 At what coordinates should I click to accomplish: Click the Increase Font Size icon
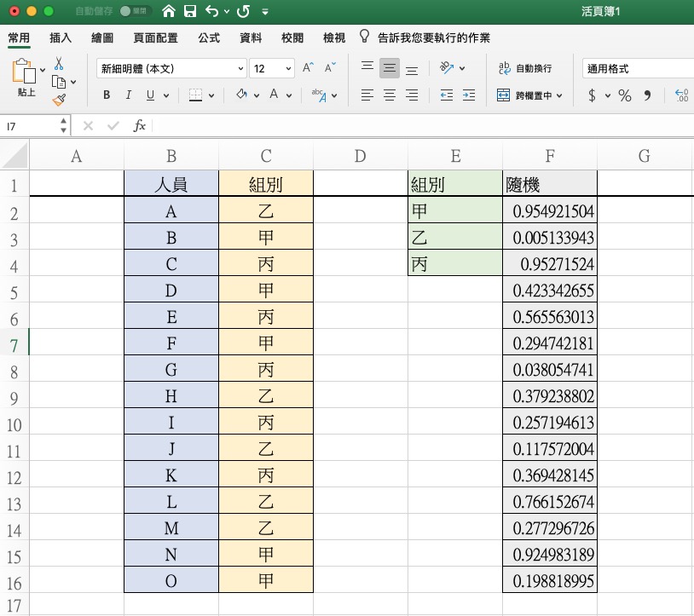(309, 68)
